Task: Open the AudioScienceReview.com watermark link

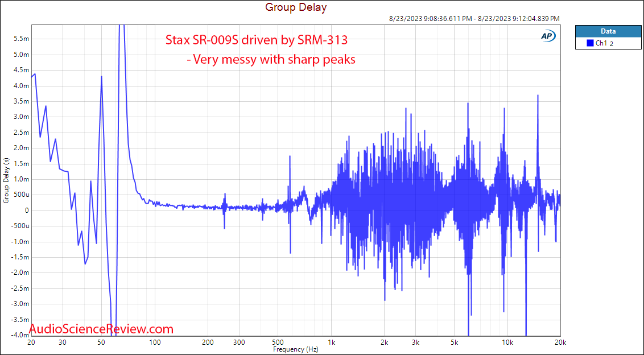Action: (101, 329)
